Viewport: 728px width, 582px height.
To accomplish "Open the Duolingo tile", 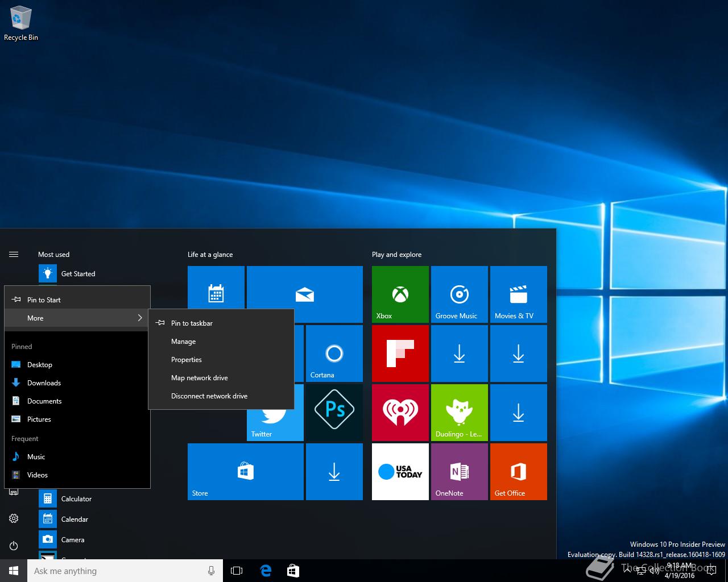I will click(460, 413).
